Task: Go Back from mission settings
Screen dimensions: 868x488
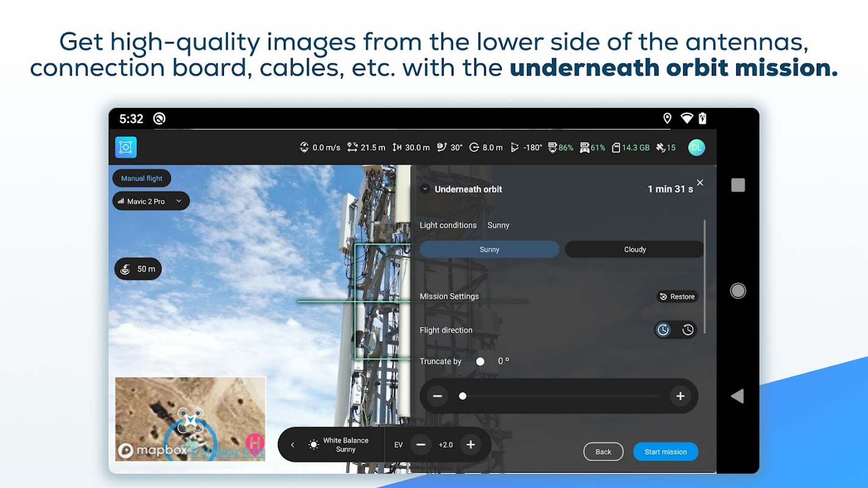Action: click(603, 452)
